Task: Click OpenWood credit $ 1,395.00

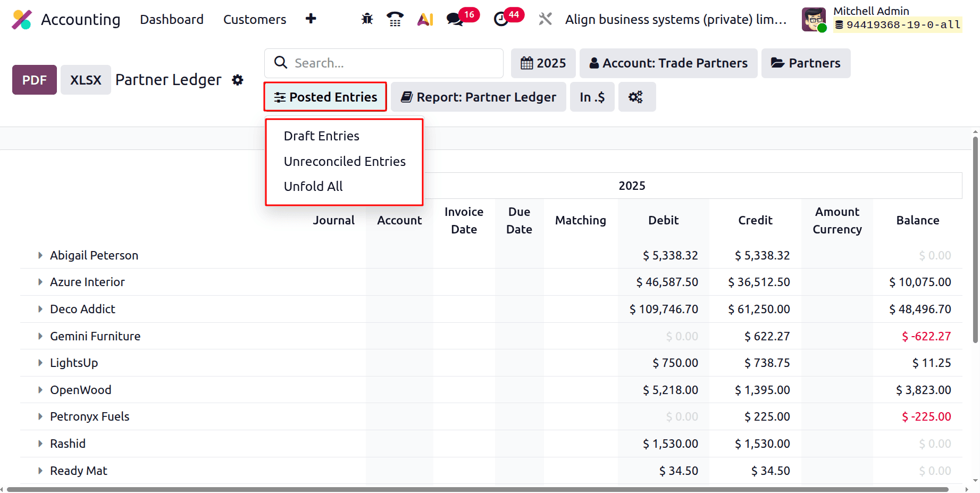Action: click(x=763, y=390)
